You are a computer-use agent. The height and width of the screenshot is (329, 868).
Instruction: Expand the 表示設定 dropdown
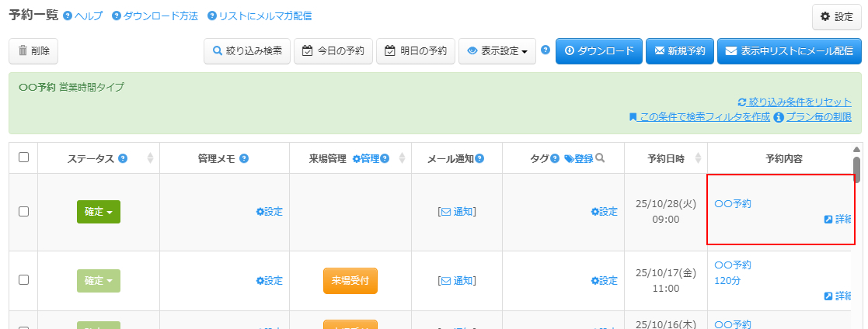(x=497, y=51)
